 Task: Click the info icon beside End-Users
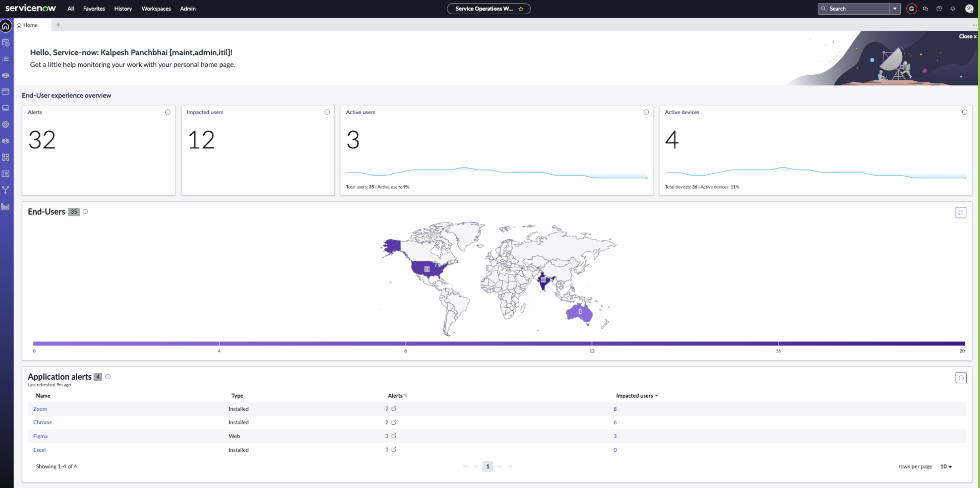pos(85,212)
